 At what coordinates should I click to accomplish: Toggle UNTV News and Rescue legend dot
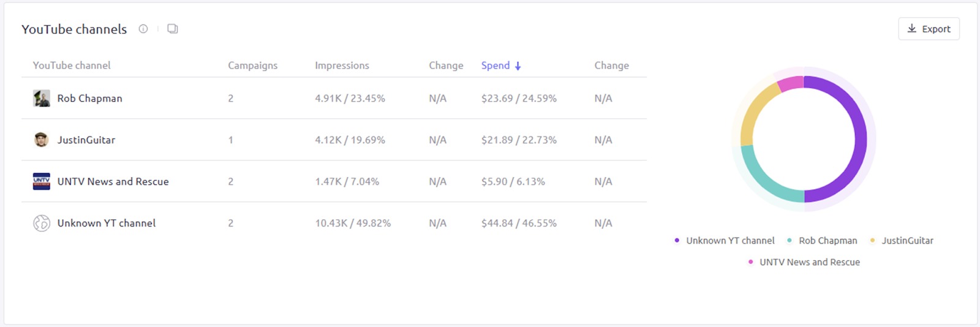click(751, 262)
